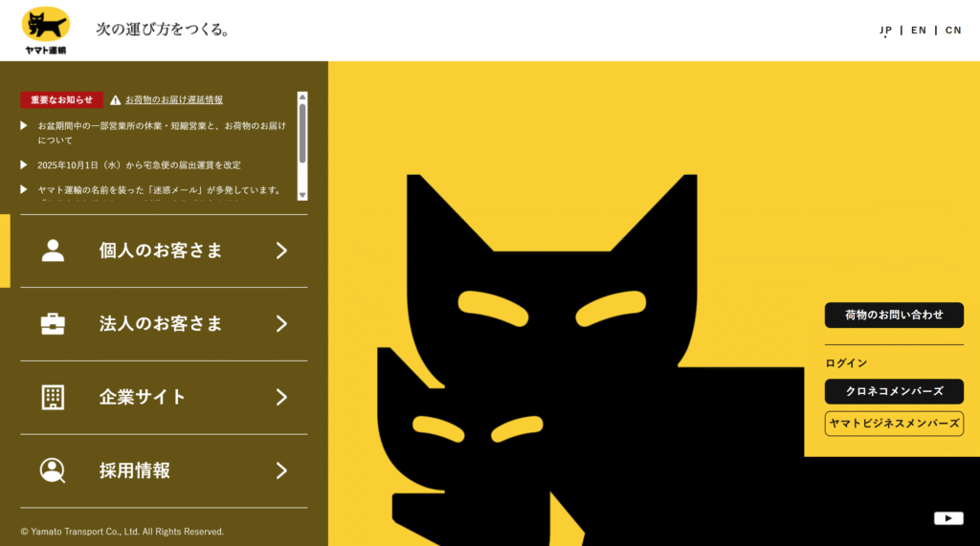
Task: Open the お荷物のお届け遅延情報 link
Action: coord(174,100)
